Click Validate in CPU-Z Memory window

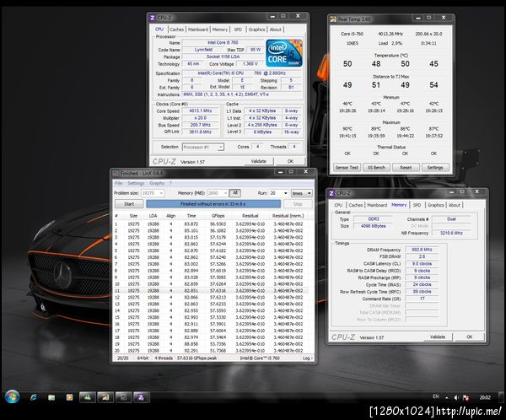pos(438,337)
